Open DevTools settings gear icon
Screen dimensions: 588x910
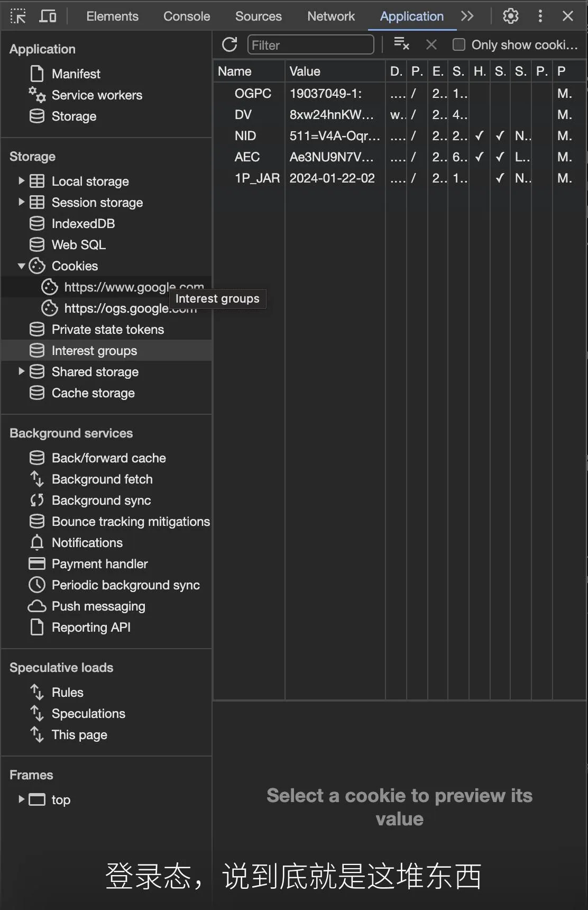(x=510, y=16)
